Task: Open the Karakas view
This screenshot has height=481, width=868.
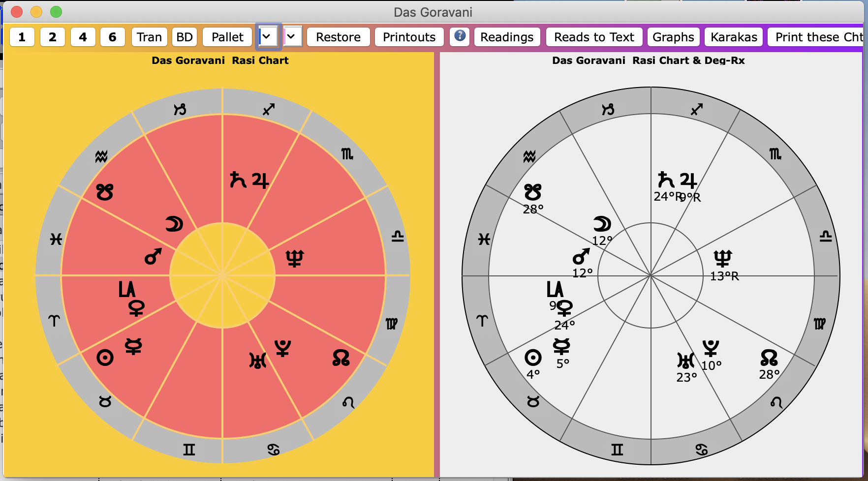Action: coord(733,37)
